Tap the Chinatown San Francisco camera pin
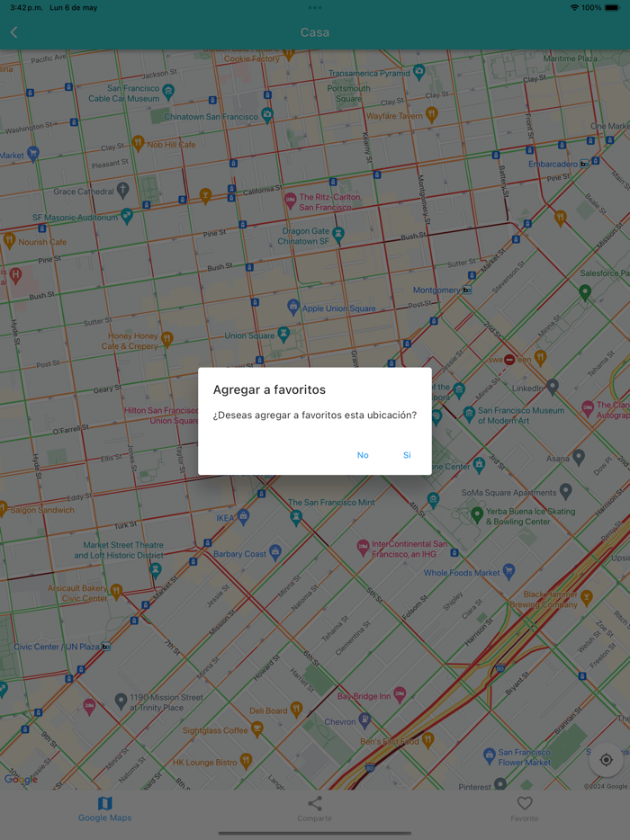 [x=266, y=114]
